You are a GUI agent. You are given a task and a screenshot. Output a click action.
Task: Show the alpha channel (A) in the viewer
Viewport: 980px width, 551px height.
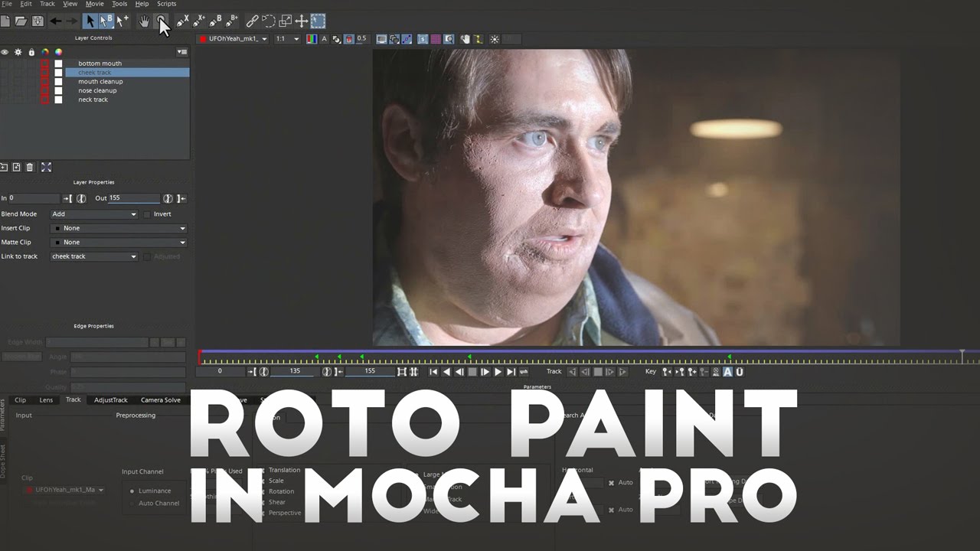(324, 39)
